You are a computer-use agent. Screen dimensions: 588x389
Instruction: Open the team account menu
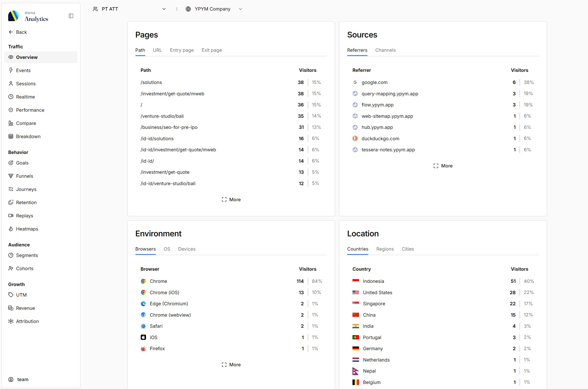[41, 379]
